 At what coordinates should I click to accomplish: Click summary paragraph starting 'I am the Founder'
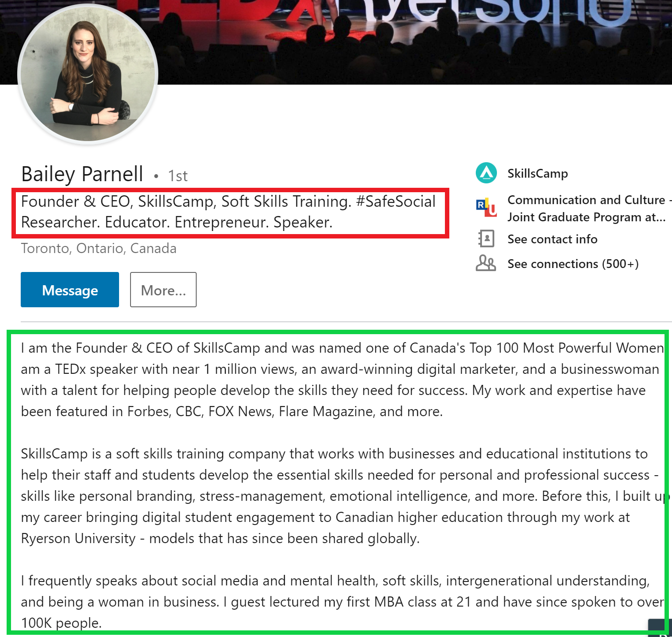342,380
